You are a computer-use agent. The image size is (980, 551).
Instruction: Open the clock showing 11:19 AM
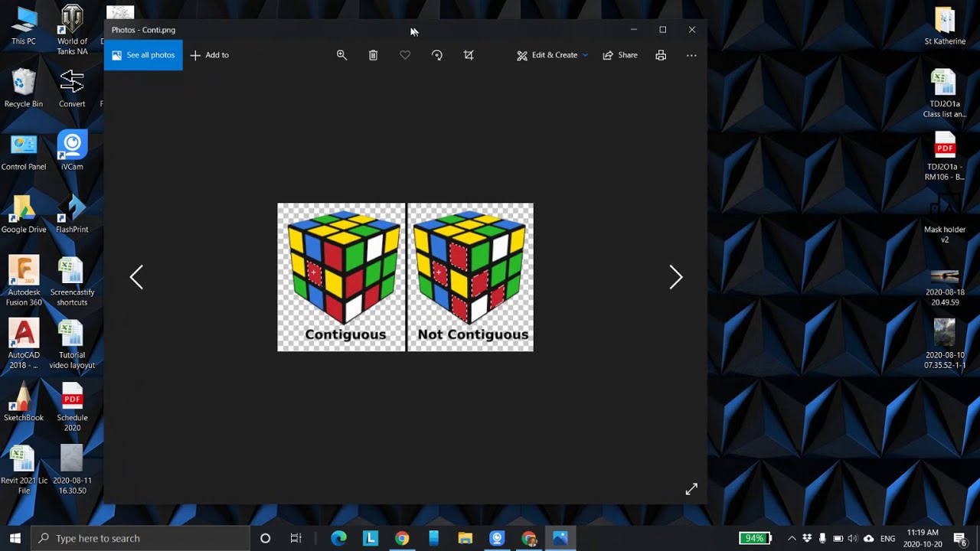[921, 538]
